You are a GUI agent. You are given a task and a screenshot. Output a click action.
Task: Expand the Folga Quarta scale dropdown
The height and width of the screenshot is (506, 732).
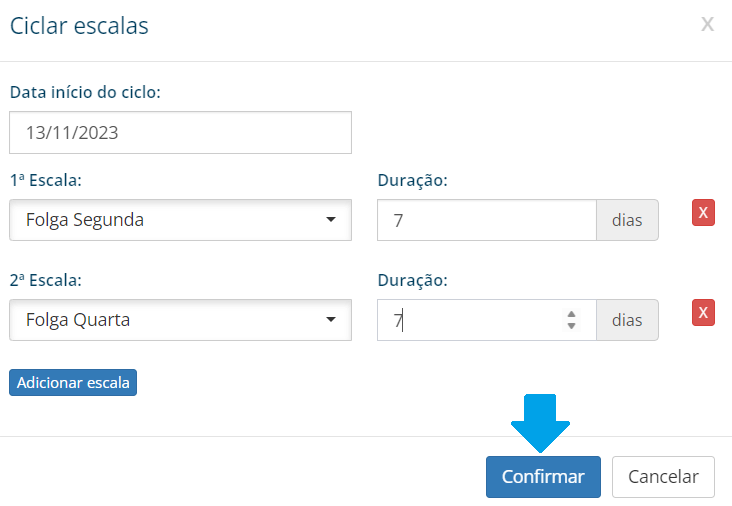[180, 320]
